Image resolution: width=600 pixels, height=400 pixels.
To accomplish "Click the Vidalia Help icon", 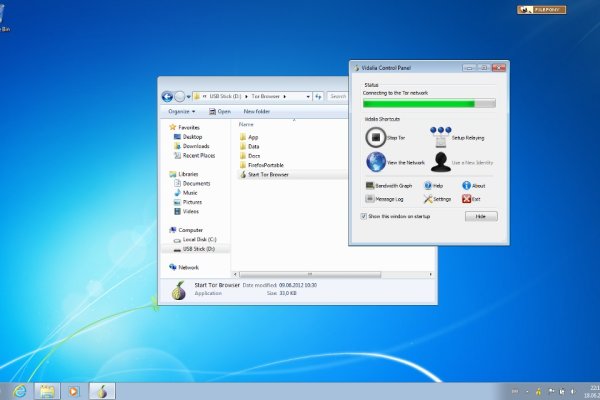I will [426, 186].
